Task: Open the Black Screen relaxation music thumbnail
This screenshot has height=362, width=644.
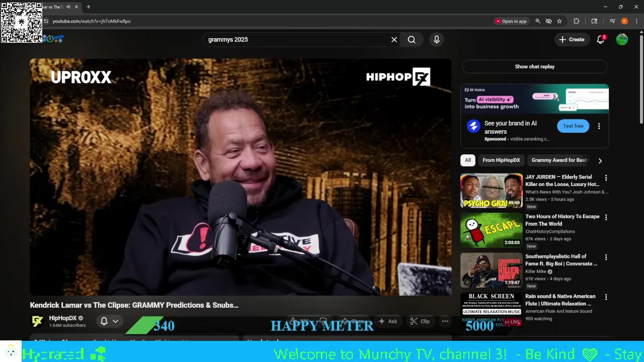Action: (492, 310)
